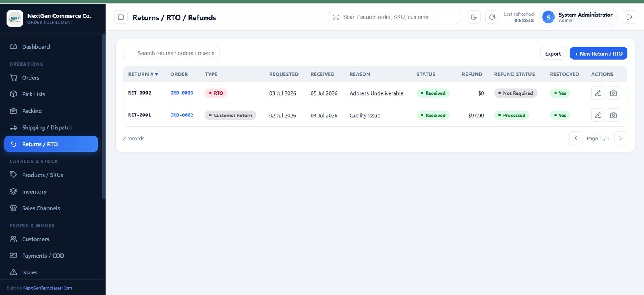
Task: Click the logout icon in header
Action: coord(630,17)
